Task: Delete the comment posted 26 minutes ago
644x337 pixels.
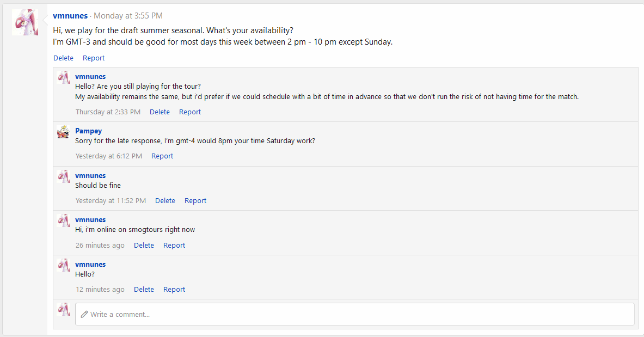Action: point(144,245)
